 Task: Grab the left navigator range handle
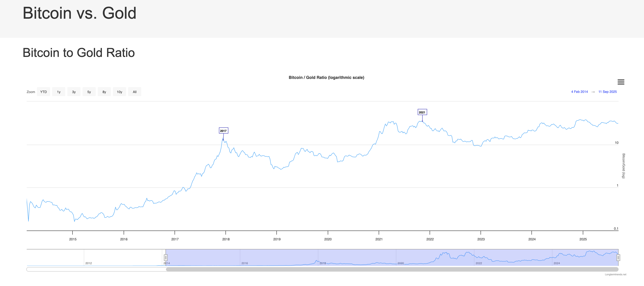[x=166, y=257]
